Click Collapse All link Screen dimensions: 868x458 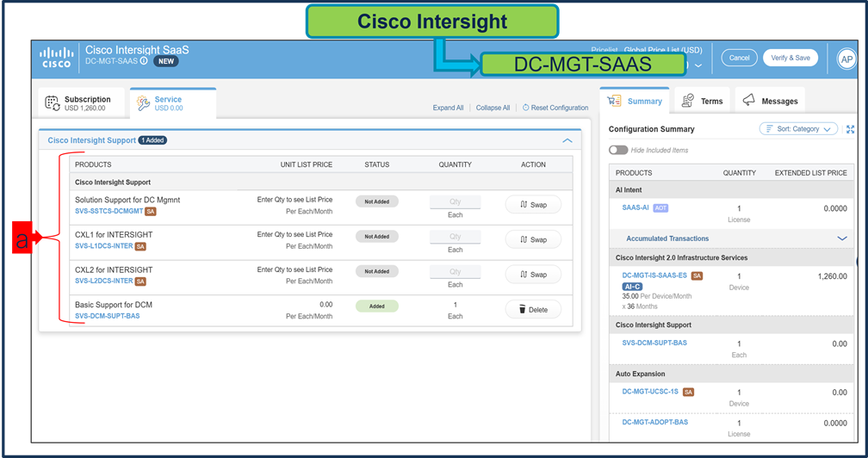pos(493,108)
